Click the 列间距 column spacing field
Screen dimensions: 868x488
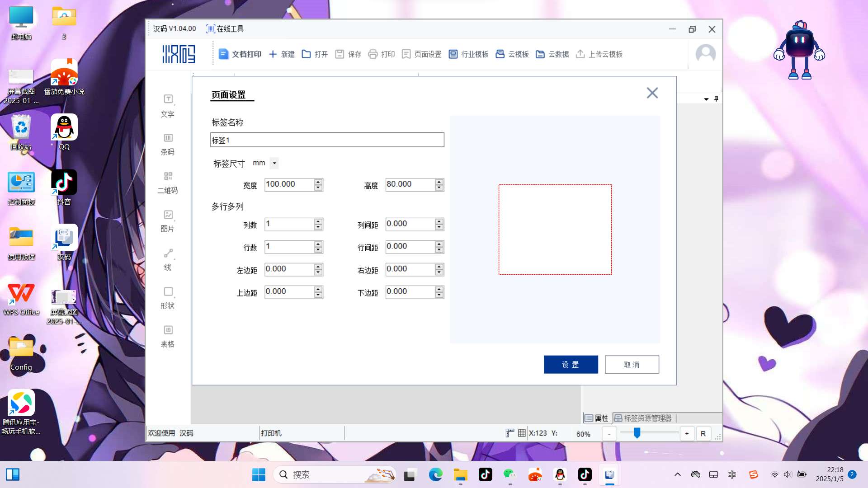pos(410,224)
